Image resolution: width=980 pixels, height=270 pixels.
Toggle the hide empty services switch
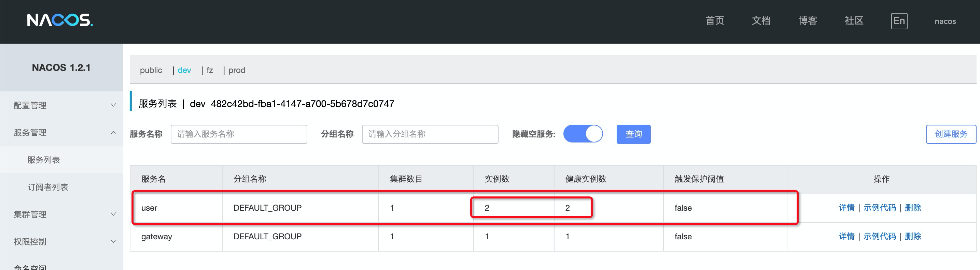point(583,134)
